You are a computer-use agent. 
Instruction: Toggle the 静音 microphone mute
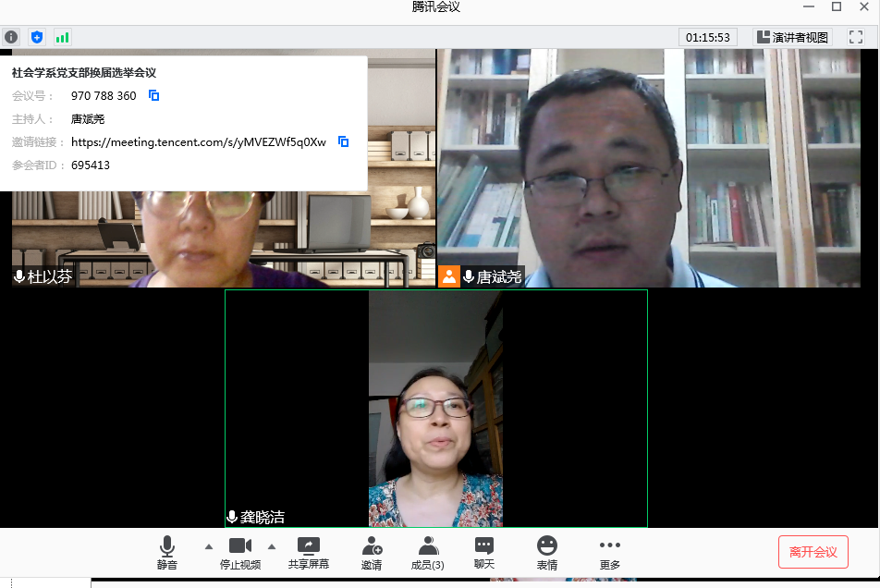point(167,553)
